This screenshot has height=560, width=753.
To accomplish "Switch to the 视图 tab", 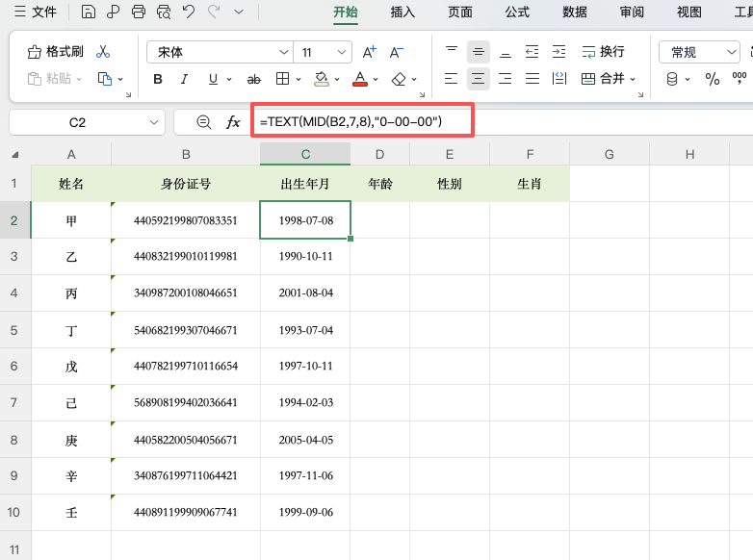I will (689, 12).
